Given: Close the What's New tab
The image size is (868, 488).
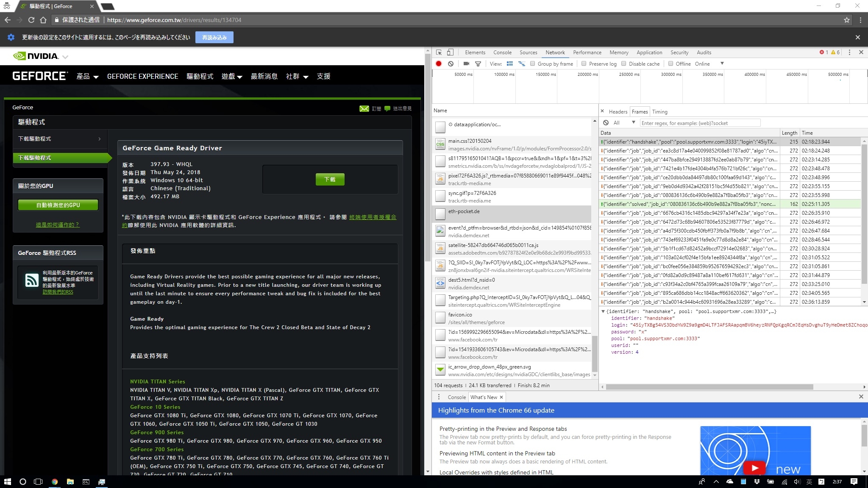Looking at the screenshot, I should [501, 397].
